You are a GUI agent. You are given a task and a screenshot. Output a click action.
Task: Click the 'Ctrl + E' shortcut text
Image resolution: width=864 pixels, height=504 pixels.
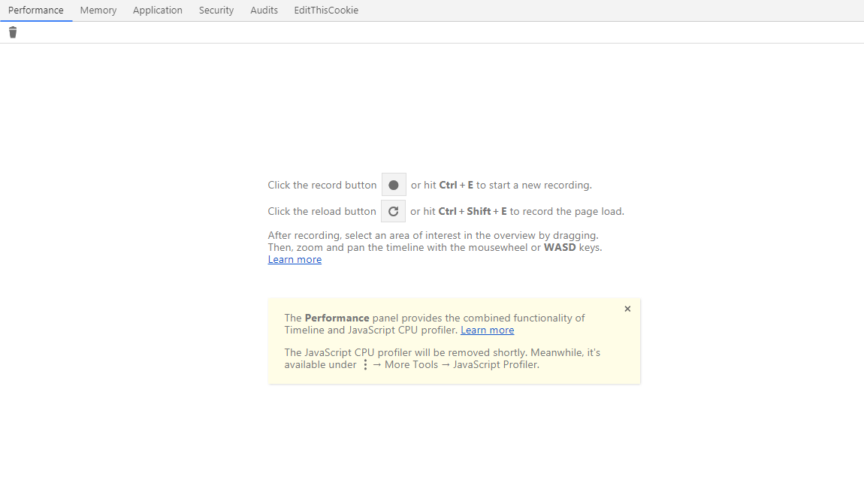pos(456,186)
